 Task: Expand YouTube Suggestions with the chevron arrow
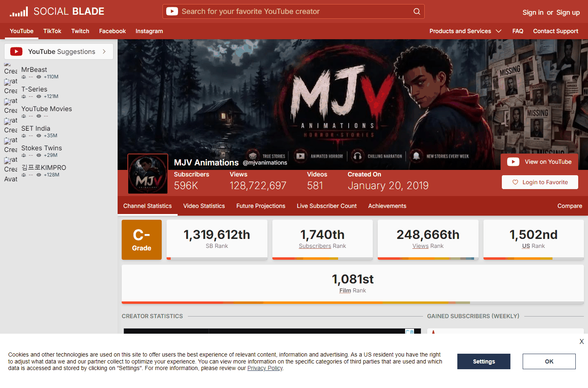[105, 51]
